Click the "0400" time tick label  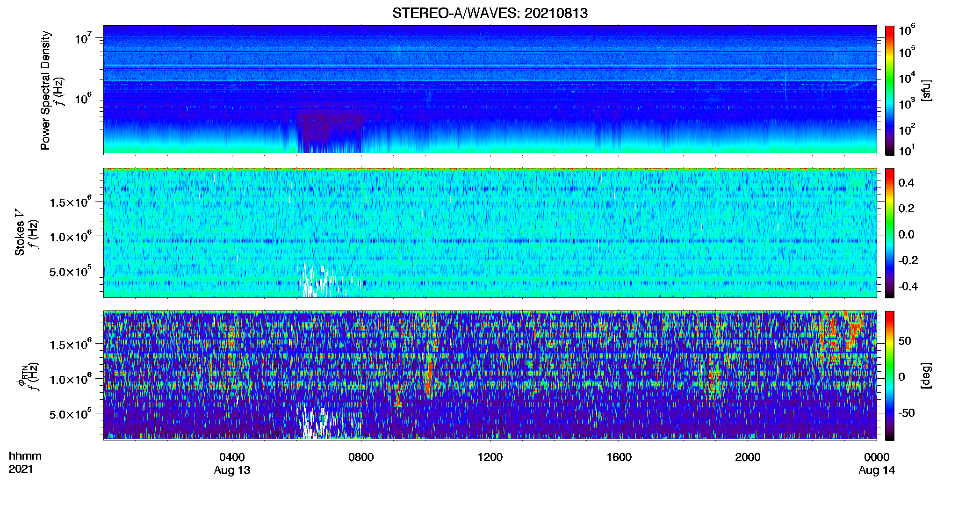[x=232, y=457]
